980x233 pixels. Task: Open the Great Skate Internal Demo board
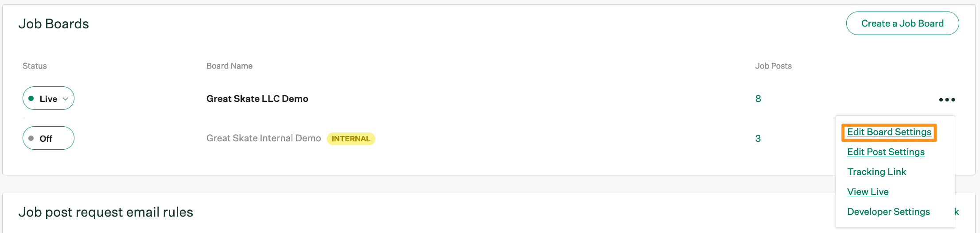[263, 138]
